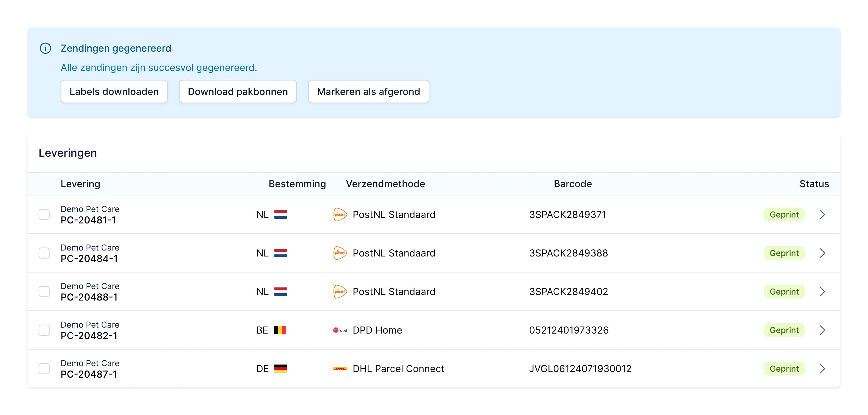Click DPD Home shipping method text
The width and height of the screenshot is (868, 415).
point(377,330)
